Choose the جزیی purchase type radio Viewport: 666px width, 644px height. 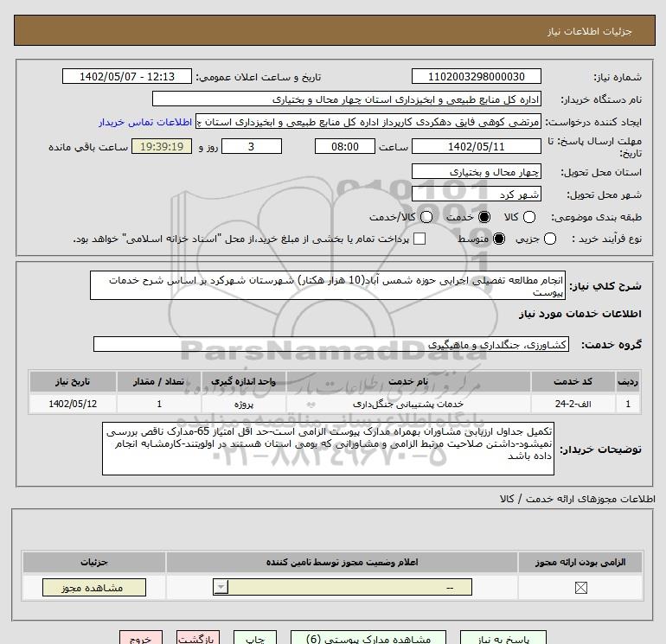point(549,239)
